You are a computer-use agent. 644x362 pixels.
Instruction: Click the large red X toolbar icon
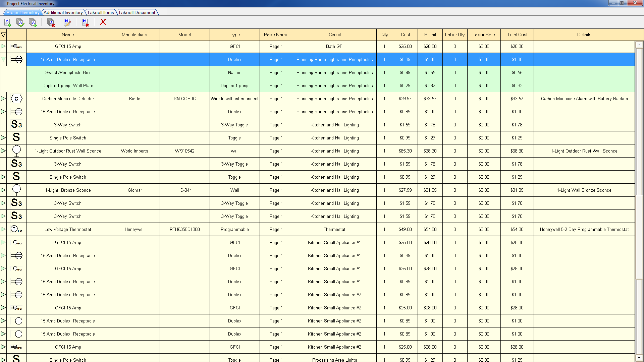tap(103, 22)
